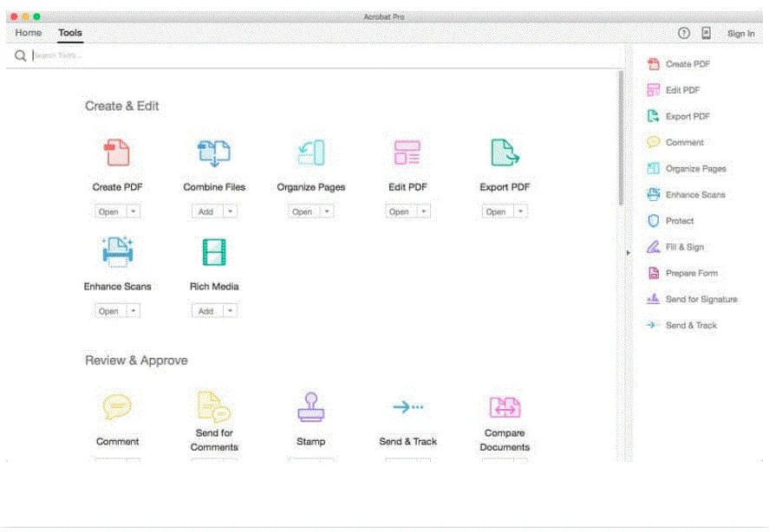The image size is (769, 532).
Task: Expand the dropdown arrow beside Organize Pages Open
Action: point(327,211)
